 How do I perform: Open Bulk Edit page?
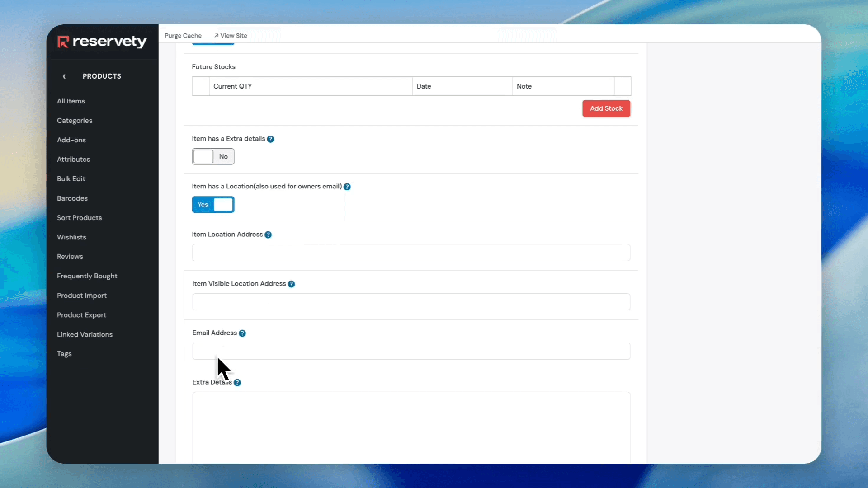click(71, 179)
